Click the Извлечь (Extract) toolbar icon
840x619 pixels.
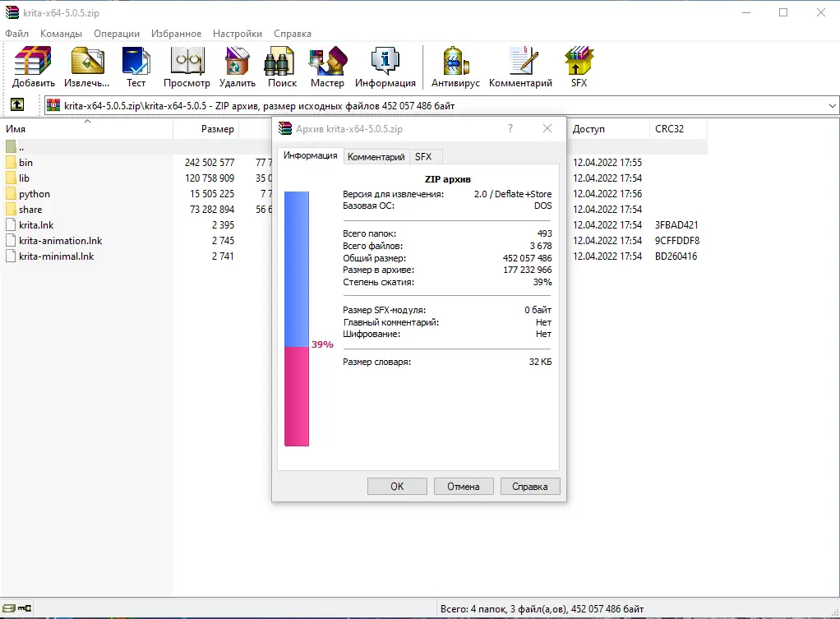[87, 60]
